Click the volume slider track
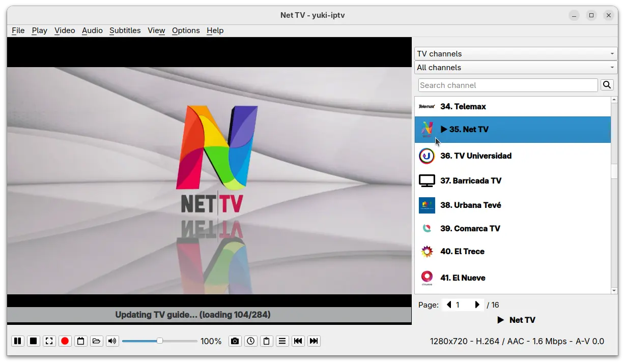The image size is (625, 364). coord(159,341)
